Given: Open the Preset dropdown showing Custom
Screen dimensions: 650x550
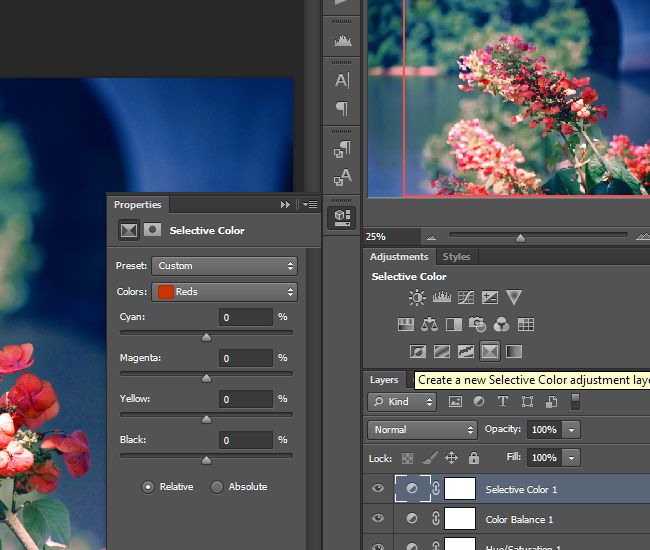Looking at the screenshot, I should tap(224, 266).
